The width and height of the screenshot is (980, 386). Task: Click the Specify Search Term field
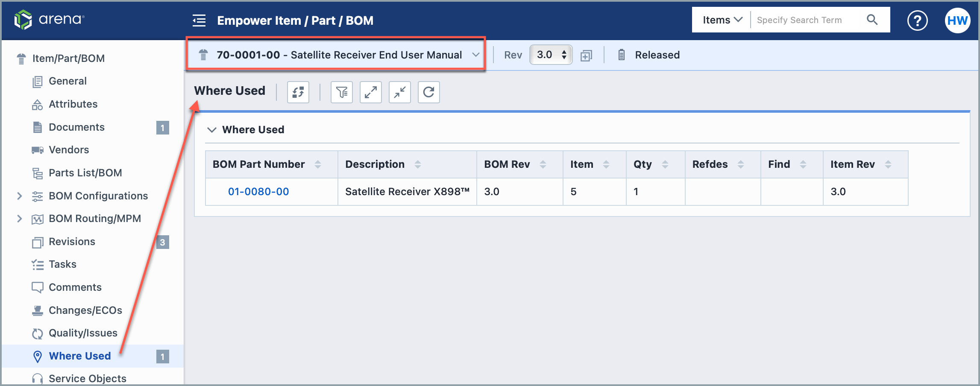tap(807, 20)
